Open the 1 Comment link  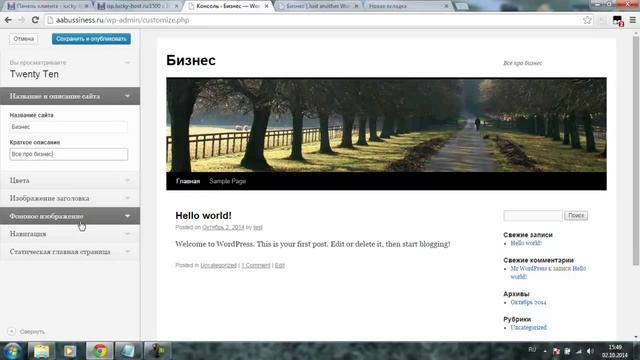(256, 265)
